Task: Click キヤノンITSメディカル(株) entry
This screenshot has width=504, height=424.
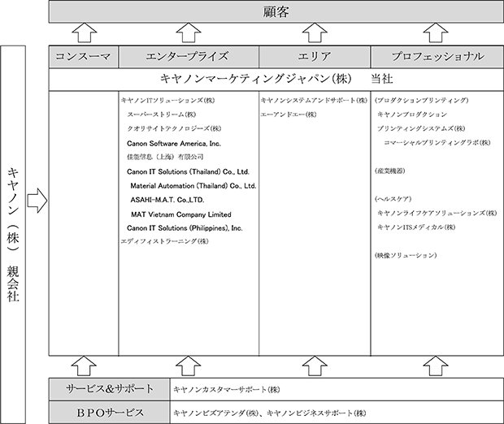Action: [x=416, y=227]
